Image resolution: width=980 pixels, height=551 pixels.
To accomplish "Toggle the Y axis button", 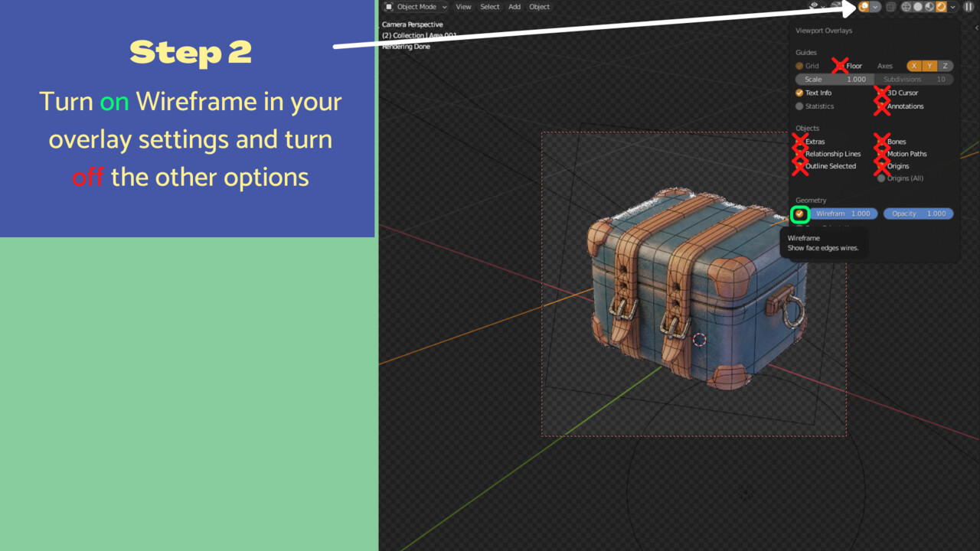I will tap(929, 67).
